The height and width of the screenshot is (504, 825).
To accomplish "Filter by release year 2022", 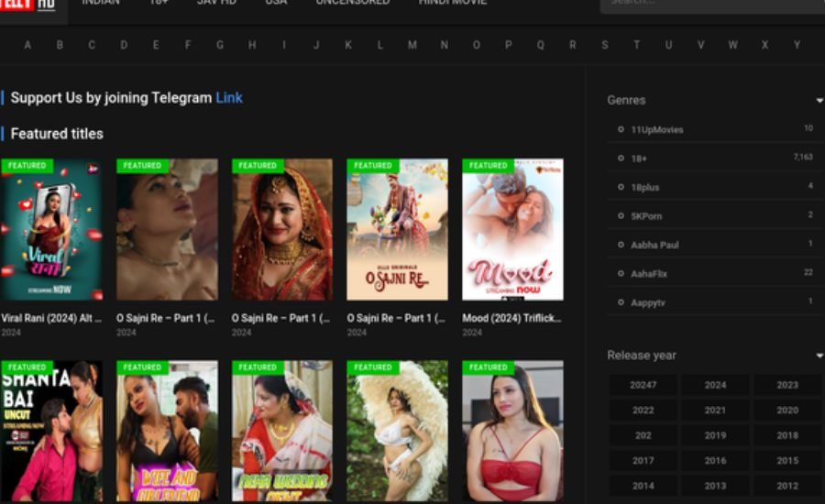I will [x=643, y=411].
